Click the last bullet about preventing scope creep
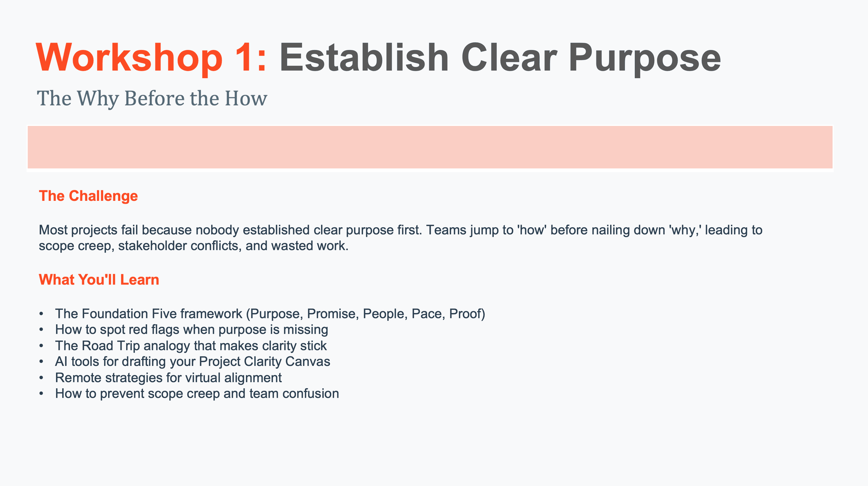868x486 pixels. 197,394
